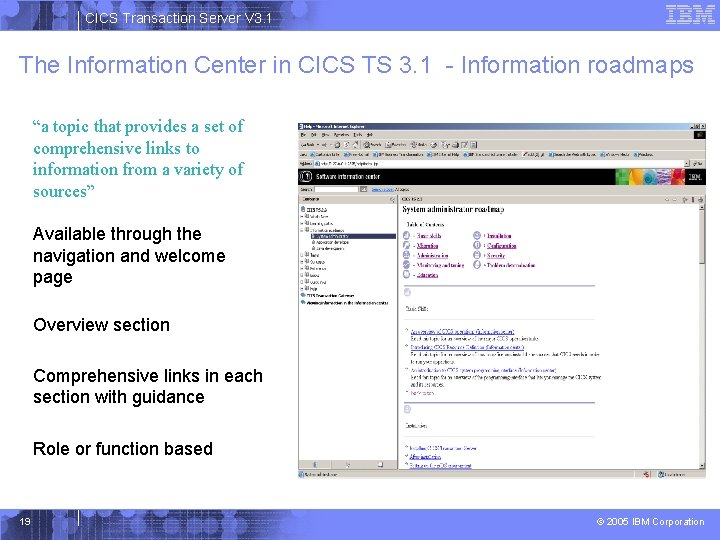Image resolution: width=720 pixels, height=540 pixels.
Task: Click the icon beside Migration
Action: click(406, 246)
